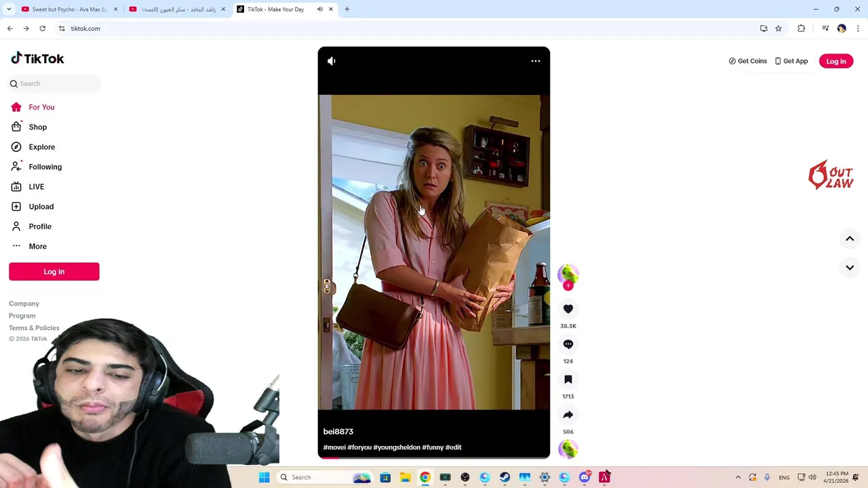Open File Explorer from the taskbar
868x488 pixels.
click(x=405, y=477)
